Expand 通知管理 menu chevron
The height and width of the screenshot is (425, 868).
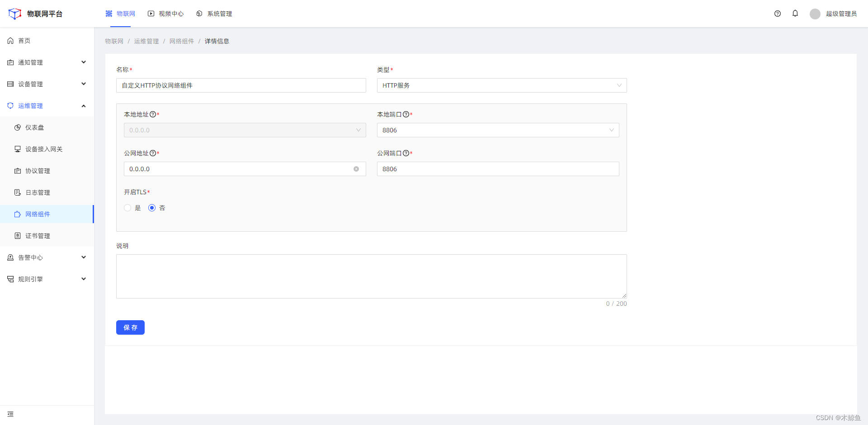coord(84,62)
